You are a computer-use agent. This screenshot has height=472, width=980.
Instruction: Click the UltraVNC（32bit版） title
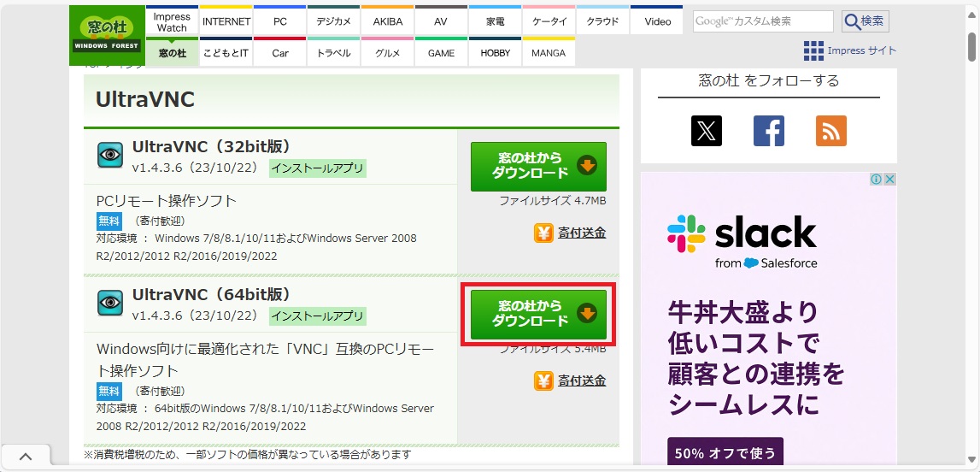pos(212,146)
